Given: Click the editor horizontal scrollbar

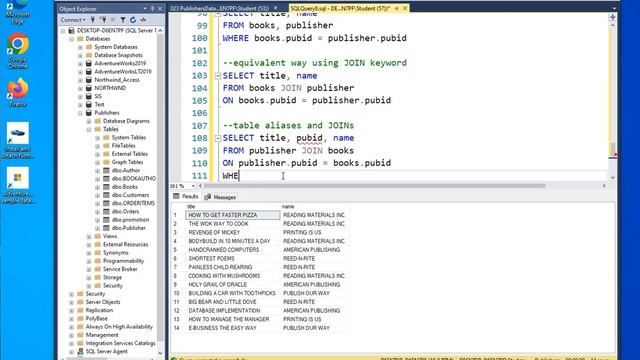Looking at the screenshot, I should pyautogui.click(x=374, y=186).
